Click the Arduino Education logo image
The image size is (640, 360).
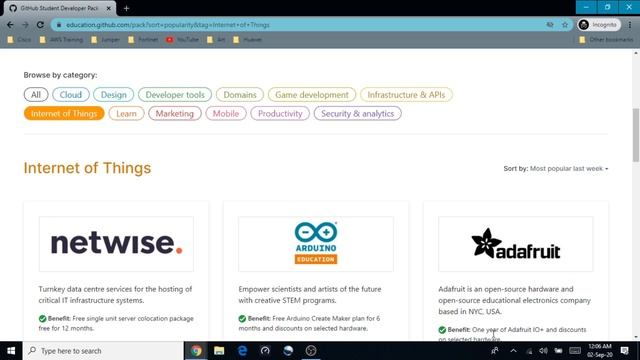tap(316, 244)
